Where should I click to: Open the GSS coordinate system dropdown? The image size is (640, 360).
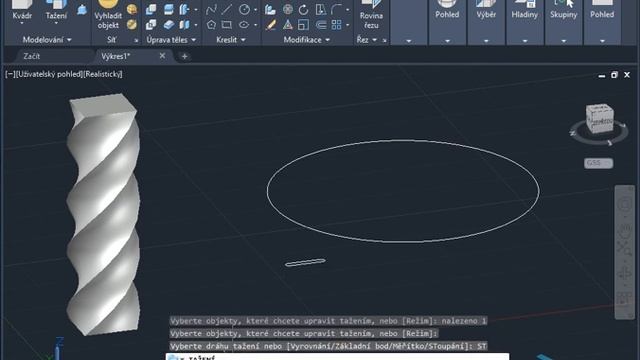[598, 163]
